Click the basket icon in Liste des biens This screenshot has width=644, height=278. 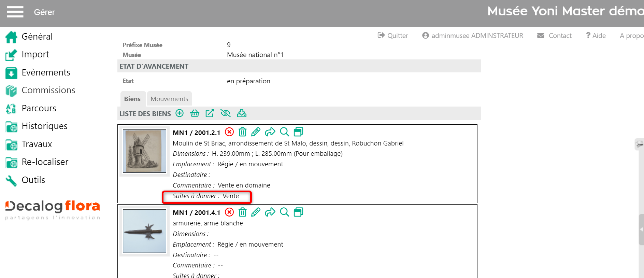[x=195, y=113]
